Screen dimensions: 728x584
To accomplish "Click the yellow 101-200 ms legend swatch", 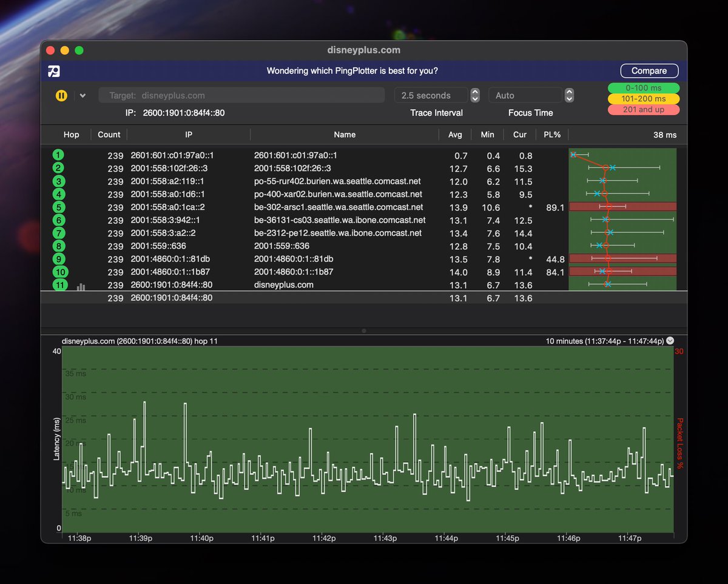I will 644,99.
